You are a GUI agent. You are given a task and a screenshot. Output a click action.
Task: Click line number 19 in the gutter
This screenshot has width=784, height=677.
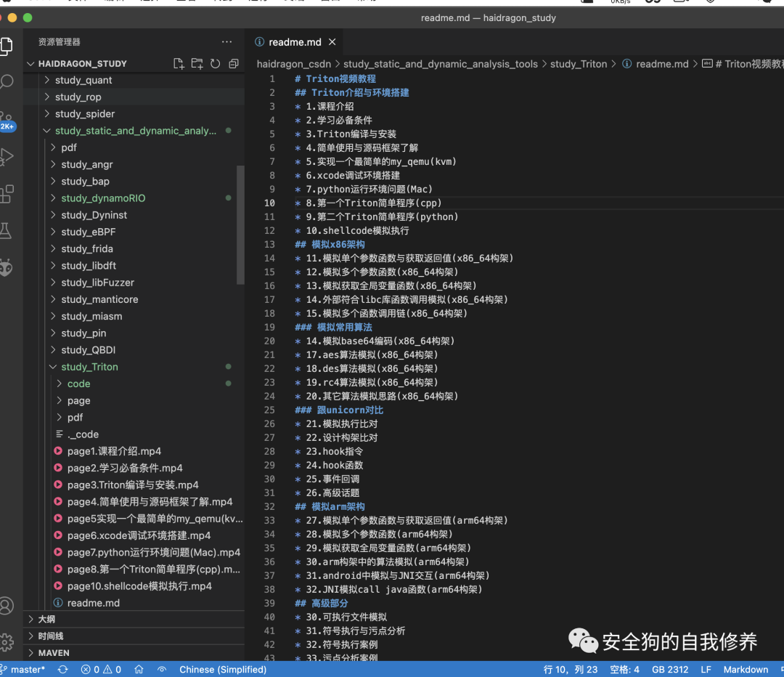269,328
